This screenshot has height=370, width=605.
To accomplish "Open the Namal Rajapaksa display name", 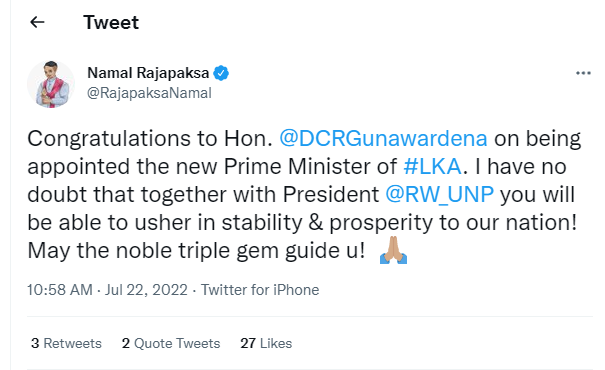I will [148, 73].
